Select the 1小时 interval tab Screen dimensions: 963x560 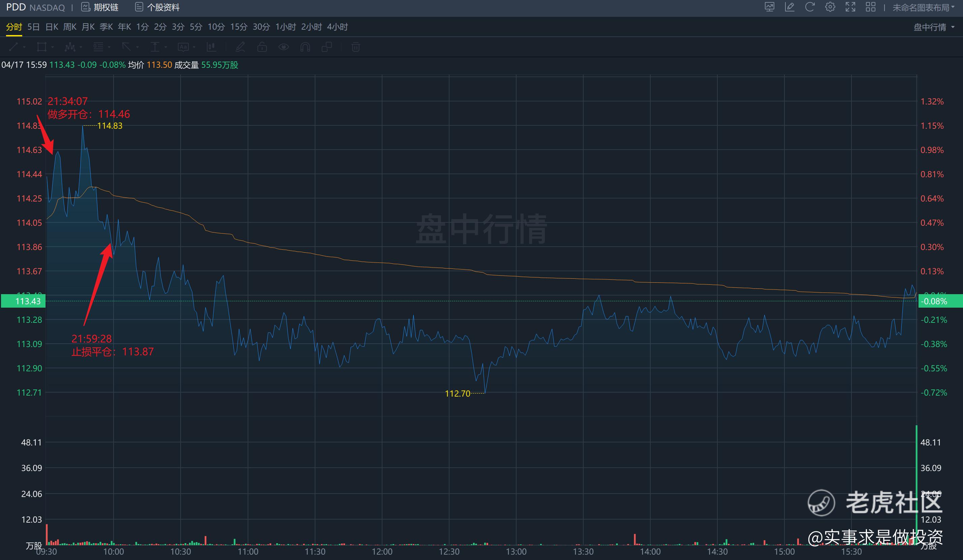click(285, 27)
